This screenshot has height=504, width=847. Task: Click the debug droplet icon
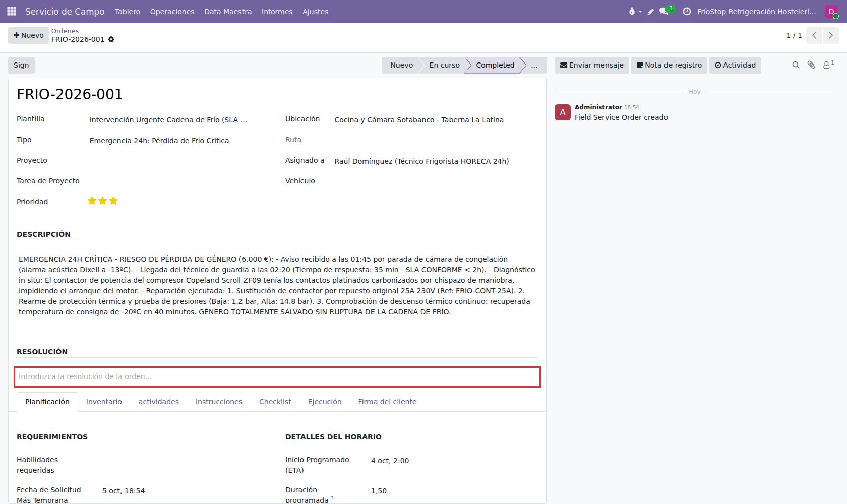635,11
